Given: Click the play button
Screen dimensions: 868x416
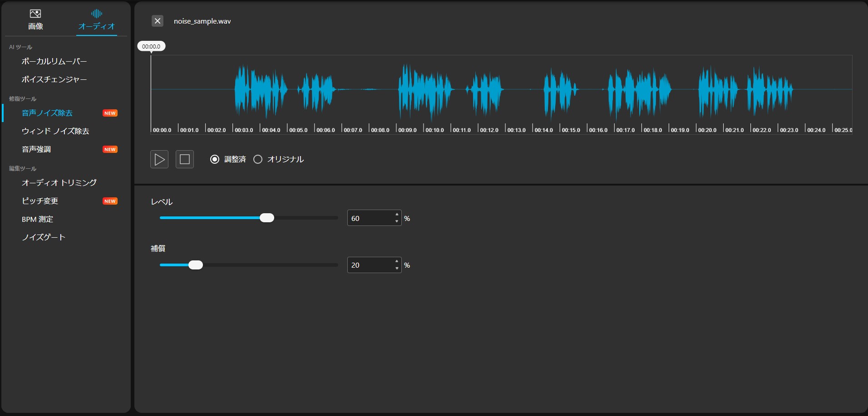Looking at the screenshot, I should coord(159,159).
